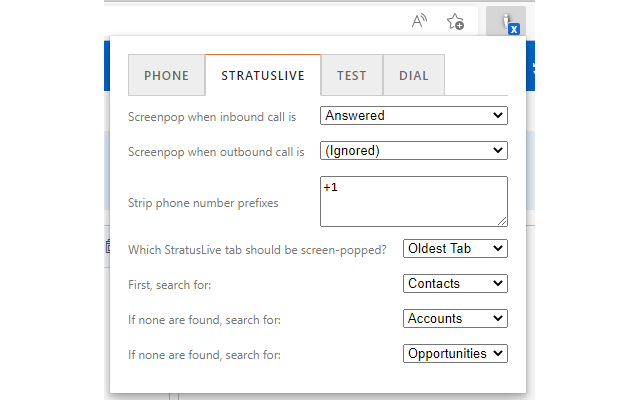The height and width of the screenshot is (400, 640).
Task: Click the Add to Favorites star icon
Action: click(455, 21)
